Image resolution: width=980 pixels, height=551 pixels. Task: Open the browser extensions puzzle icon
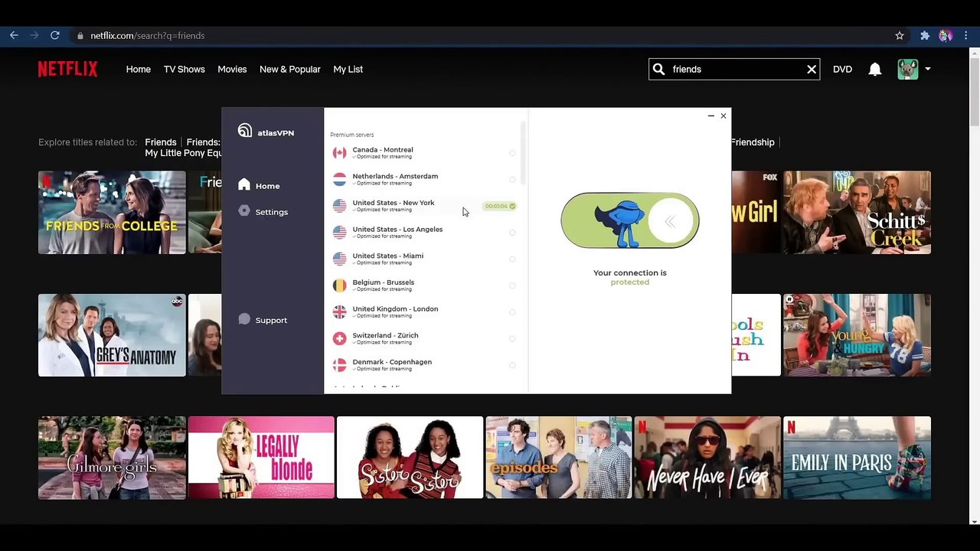tap(925, 35)
